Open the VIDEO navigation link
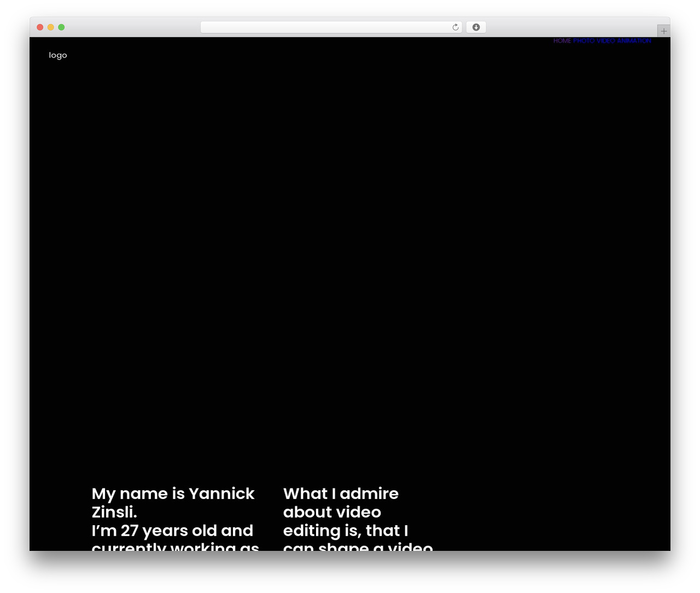The width and height of the screenshot is (700, 593). coord(605,41)
